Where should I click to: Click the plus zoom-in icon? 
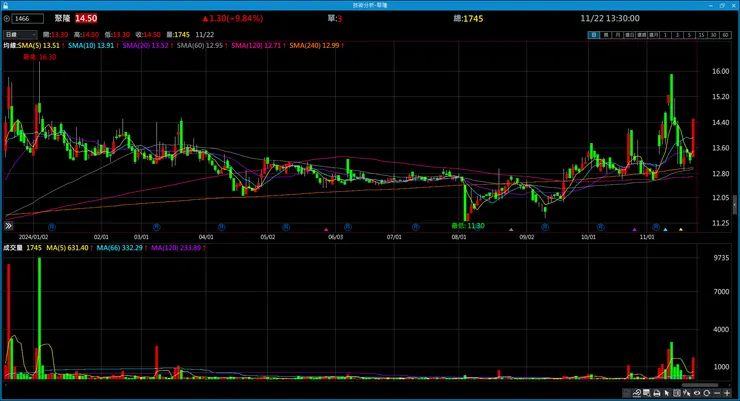pyautogui.click(x=727, y=393)
